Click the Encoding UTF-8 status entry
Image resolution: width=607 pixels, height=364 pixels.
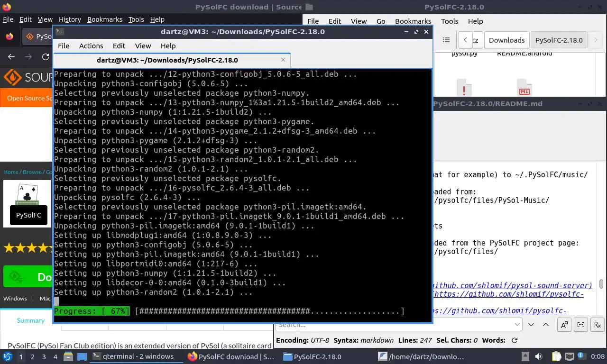click(x=303, y=340)
